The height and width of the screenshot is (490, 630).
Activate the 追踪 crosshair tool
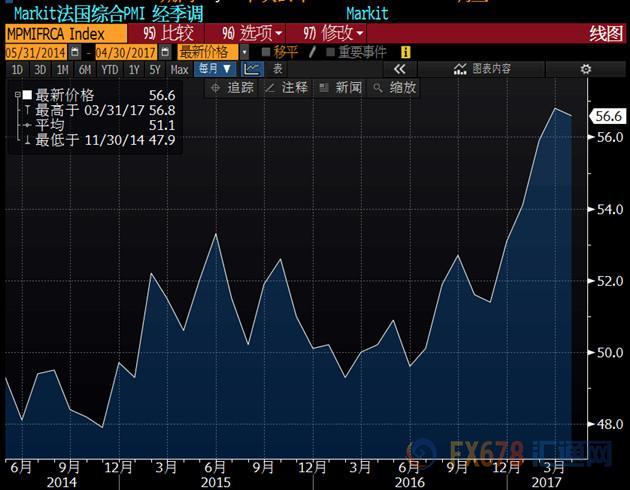233,88
